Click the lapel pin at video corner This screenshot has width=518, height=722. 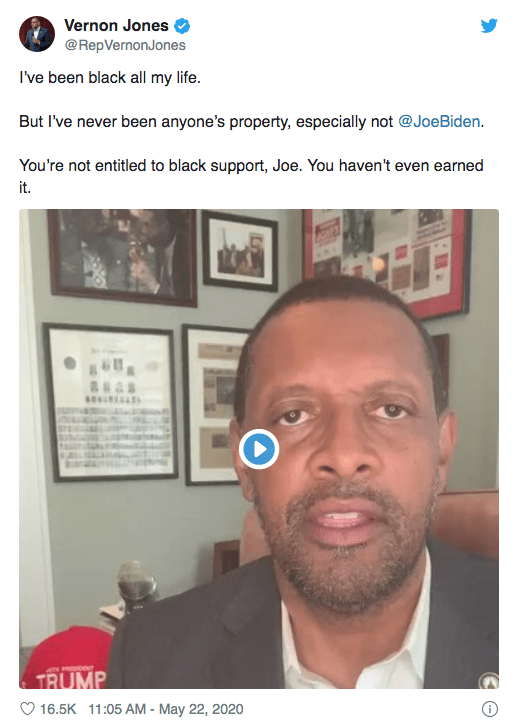pos(489,681)
